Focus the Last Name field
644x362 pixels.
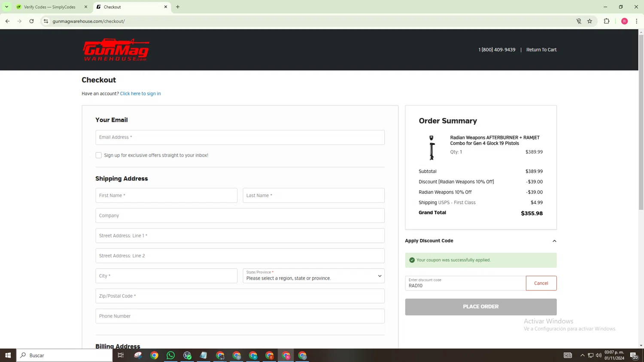point(313,195)
